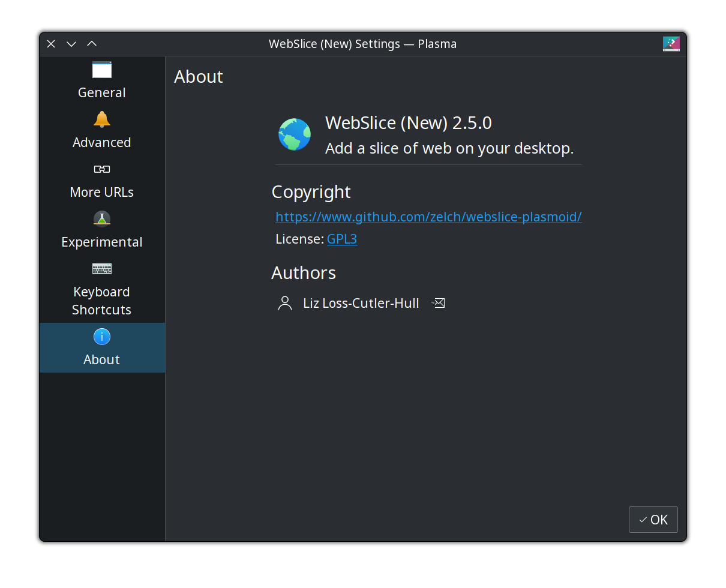Click the author person avatar icon
726x588 pixels.
[285, 303]
